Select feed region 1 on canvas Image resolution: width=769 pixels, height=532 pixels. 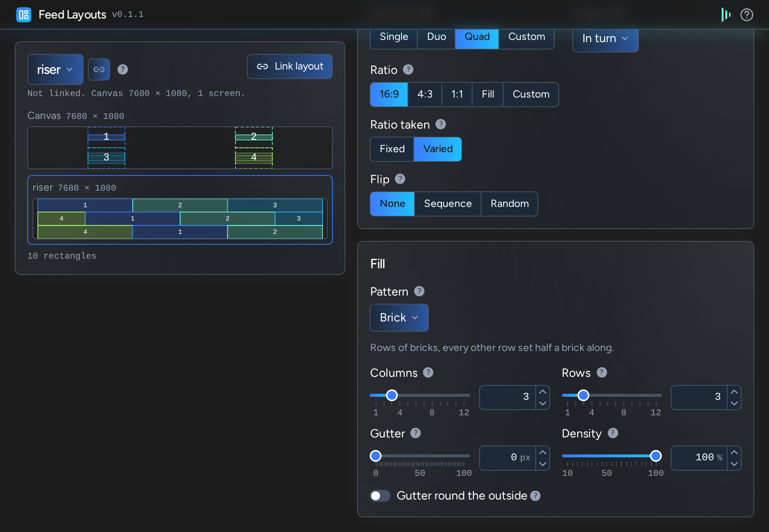point(106,137)
